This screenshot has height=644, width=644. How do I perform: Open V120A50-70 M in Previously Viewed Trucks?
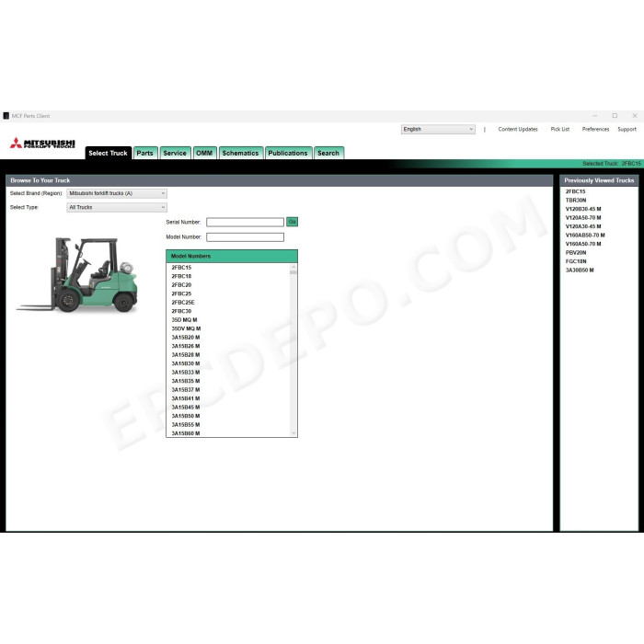coord(583,218)
